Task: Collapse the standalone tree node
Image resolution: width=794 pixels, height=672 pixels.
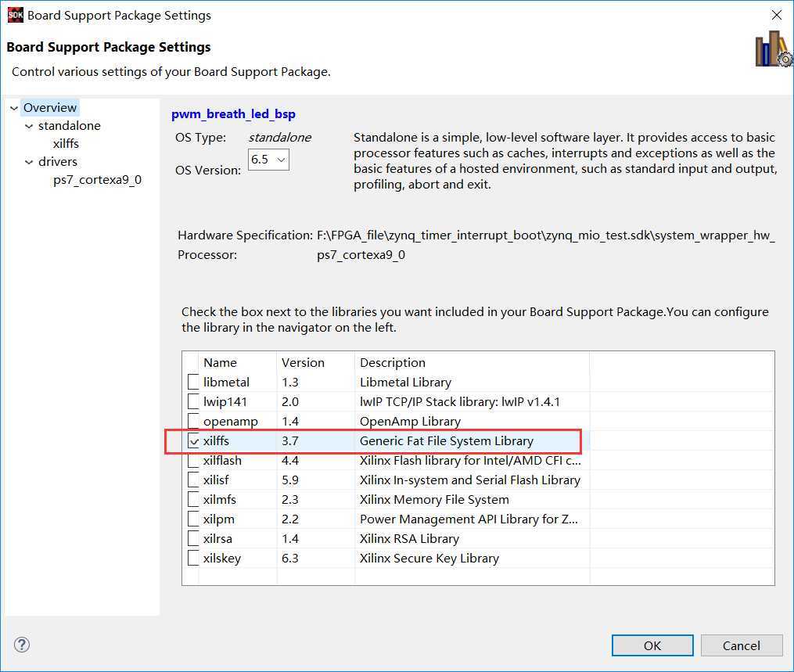Action: (x=29, y=126)
